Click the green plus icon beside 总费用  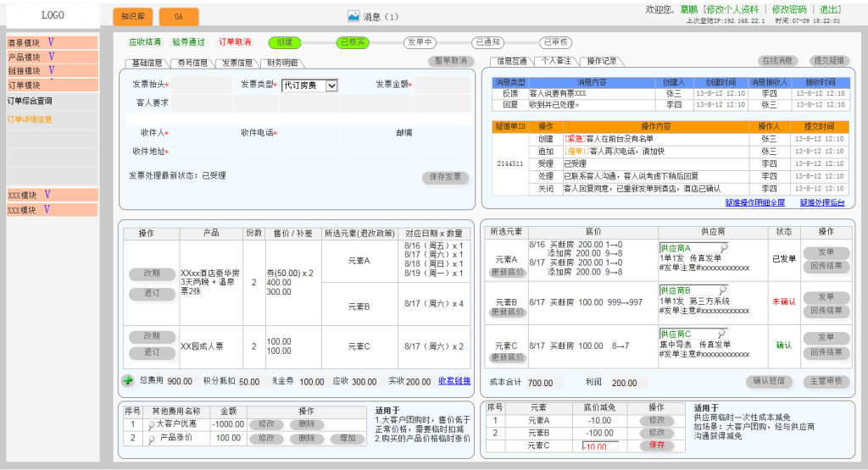pos(127,381)
